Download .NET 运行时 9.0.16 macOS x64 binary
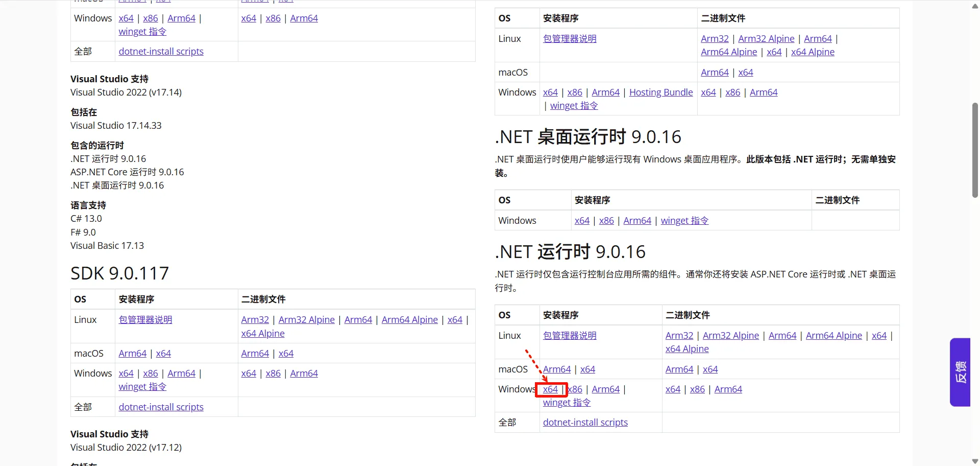 tap(710, 369)
